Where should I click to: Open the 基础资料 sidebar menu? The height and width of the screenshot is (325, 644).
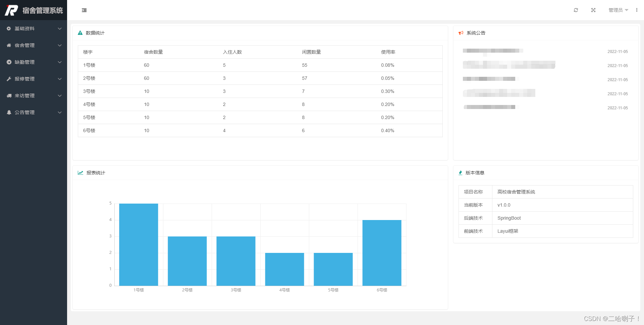point(34,29)
